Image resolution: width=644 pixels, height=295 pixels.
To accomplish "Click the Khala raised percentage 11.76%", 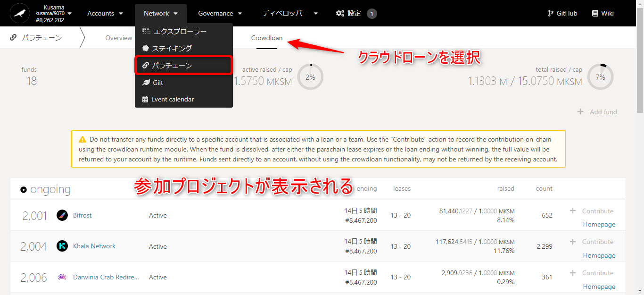I will tap(504, 251).
